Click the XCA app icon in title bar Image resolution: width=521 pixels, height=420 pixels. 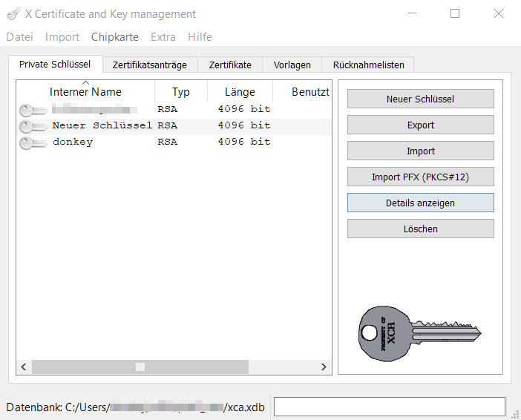(13, 13)
